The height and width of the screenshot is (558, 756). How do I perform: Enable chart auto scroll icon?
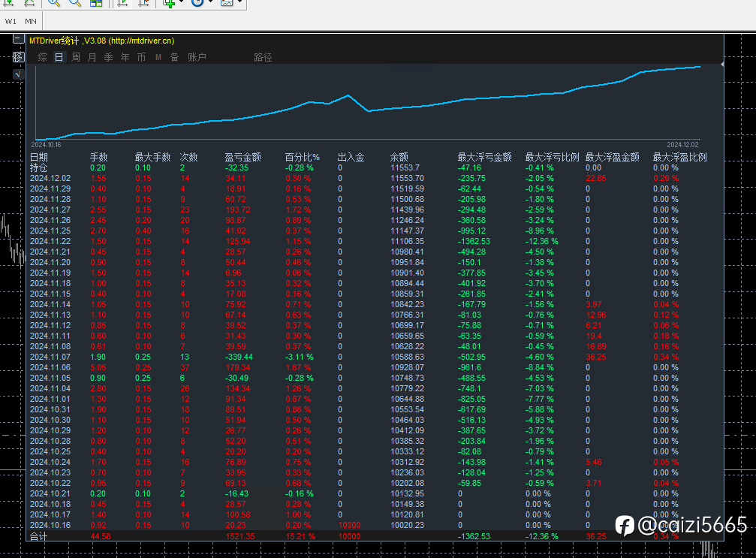click(123, 4)
